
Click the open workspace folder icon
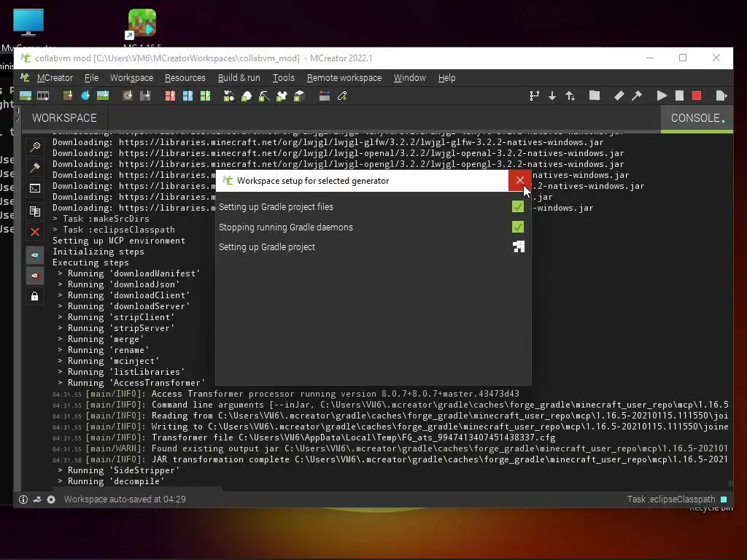594,96
